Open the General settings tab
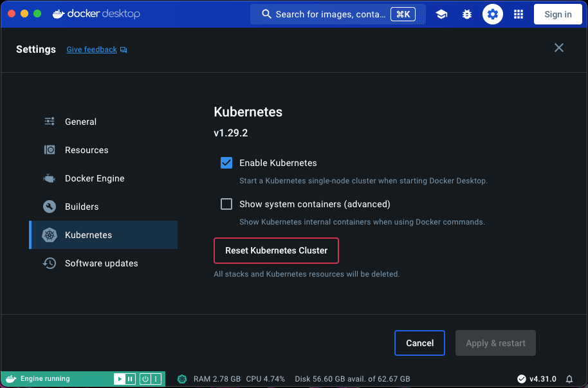The height and width of the screenshot is (388, 588). point(103,122)
